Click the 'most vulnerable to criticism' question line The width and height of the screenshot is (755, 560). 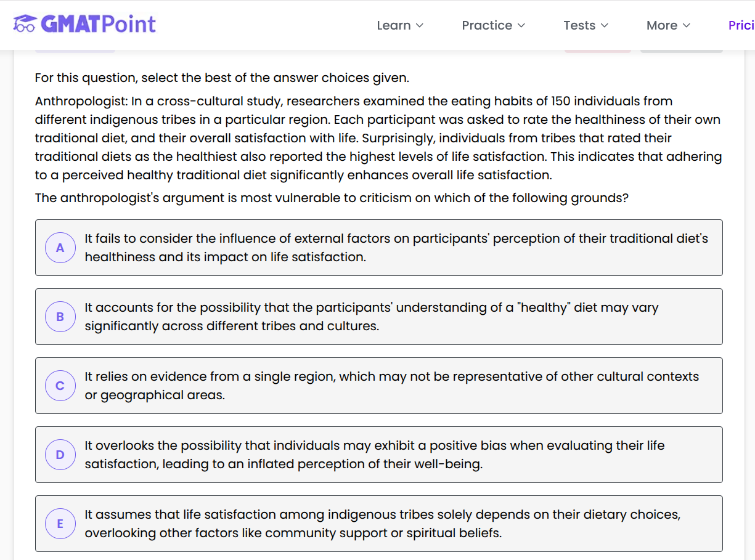coord(332,198)
